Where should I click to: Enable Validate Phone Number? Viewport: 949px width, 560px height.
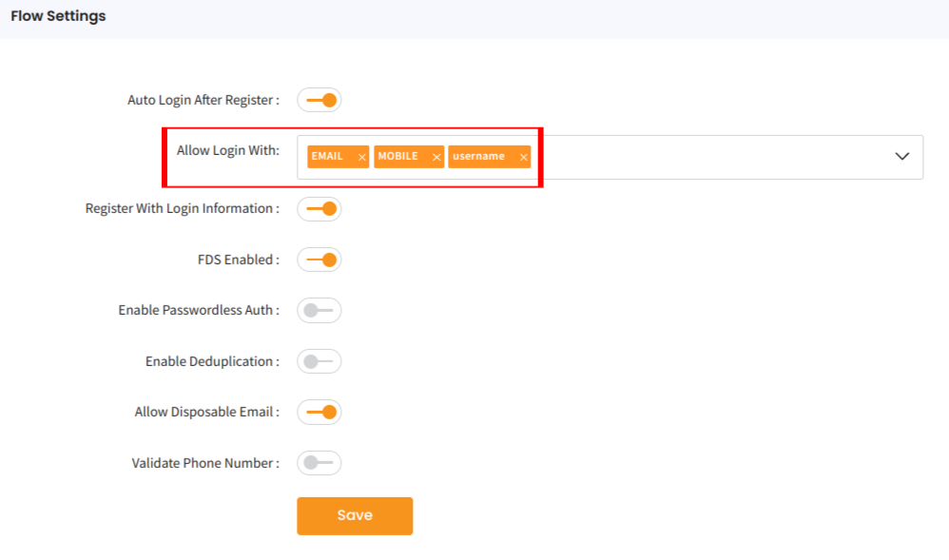point(319,463)
